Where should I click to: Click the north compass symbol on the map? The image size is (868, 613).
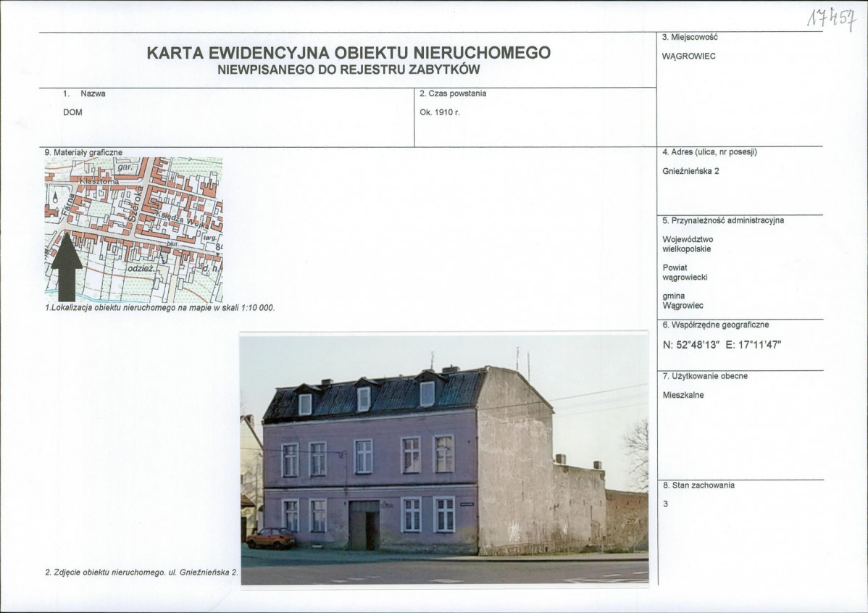click(55, 196)
